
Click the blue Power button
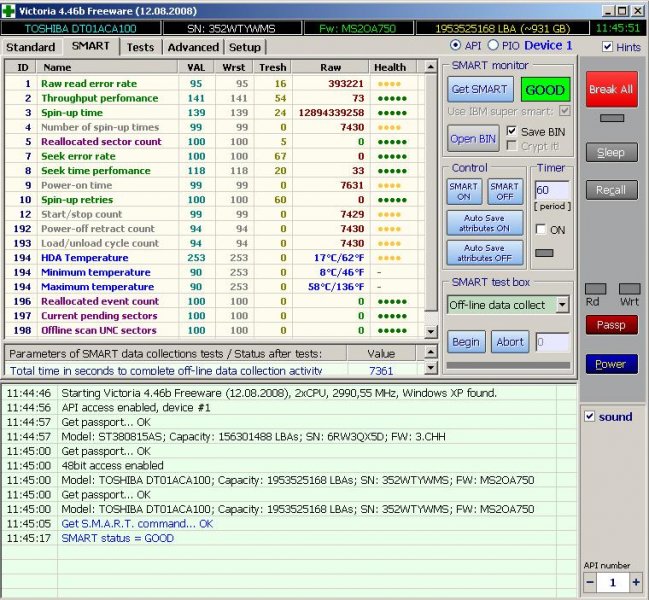[611, 364]
